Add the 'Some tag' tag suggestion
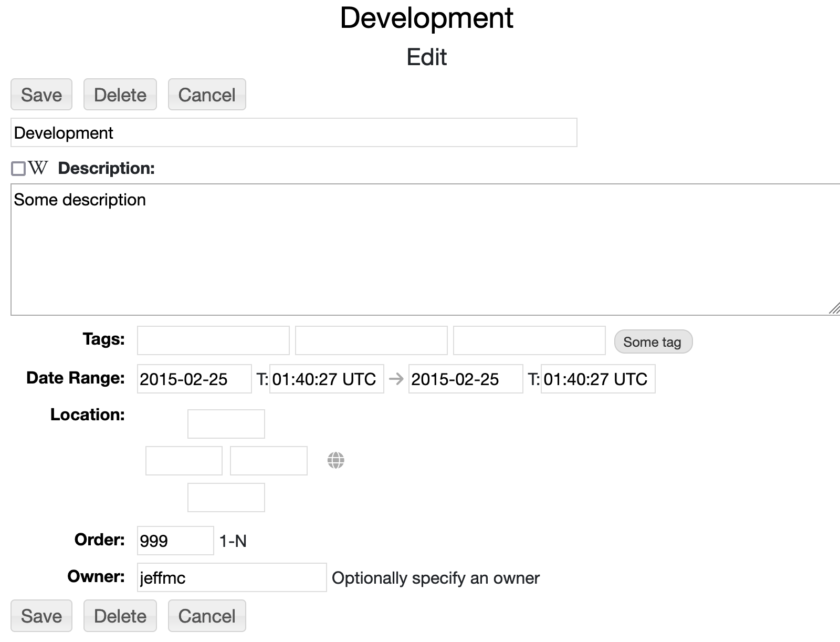The image size is (840, 642). pos(653,342)
